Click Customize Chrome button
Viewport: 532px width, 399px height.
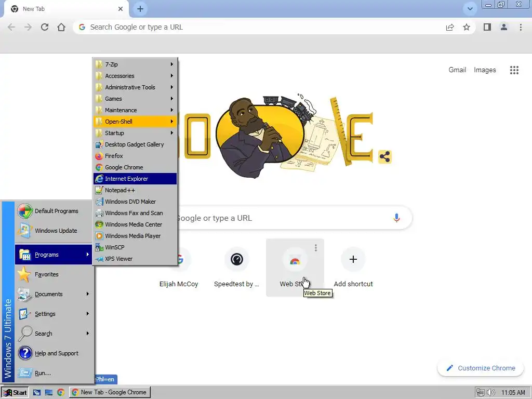[x=481, y=368]
